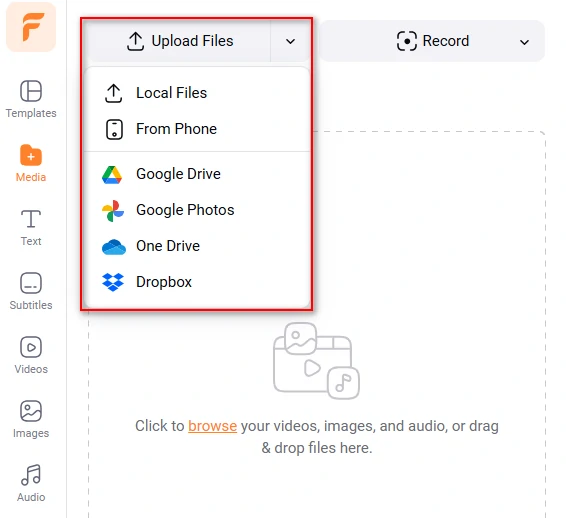Open the Images stock library

pos(31,419)
